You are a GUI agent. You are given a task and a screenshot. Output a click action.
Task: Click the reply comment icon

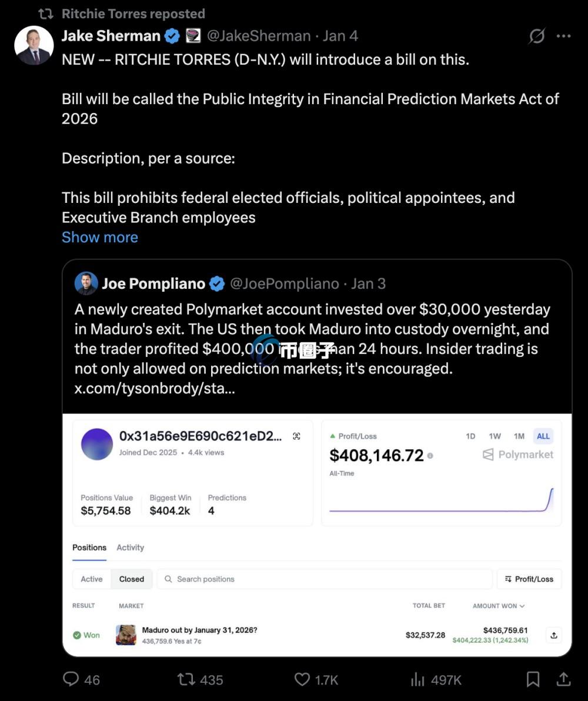pyautogui.click(x=71, y=679)
